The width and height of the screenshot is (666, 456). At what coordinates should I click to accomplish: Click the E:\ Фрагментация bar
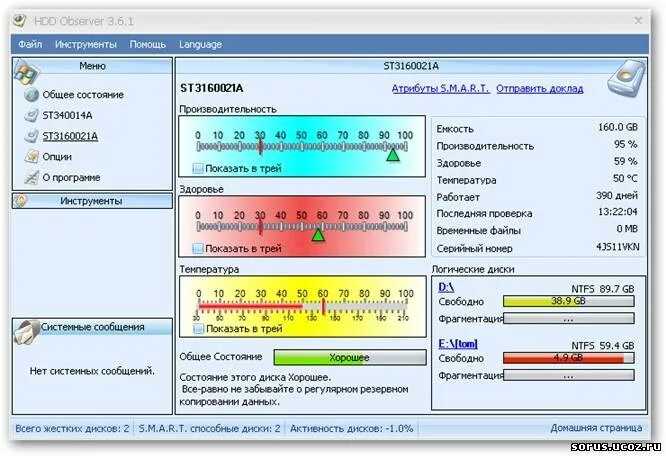click(x=568, y=375)
